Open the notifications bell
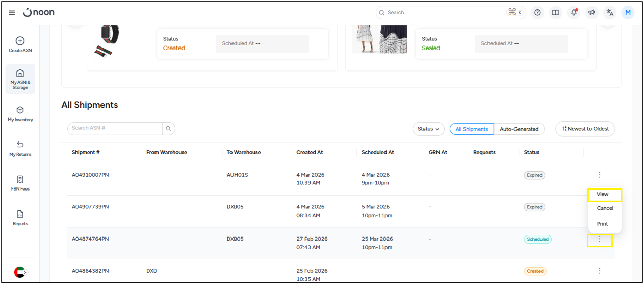 coord(574,13)
